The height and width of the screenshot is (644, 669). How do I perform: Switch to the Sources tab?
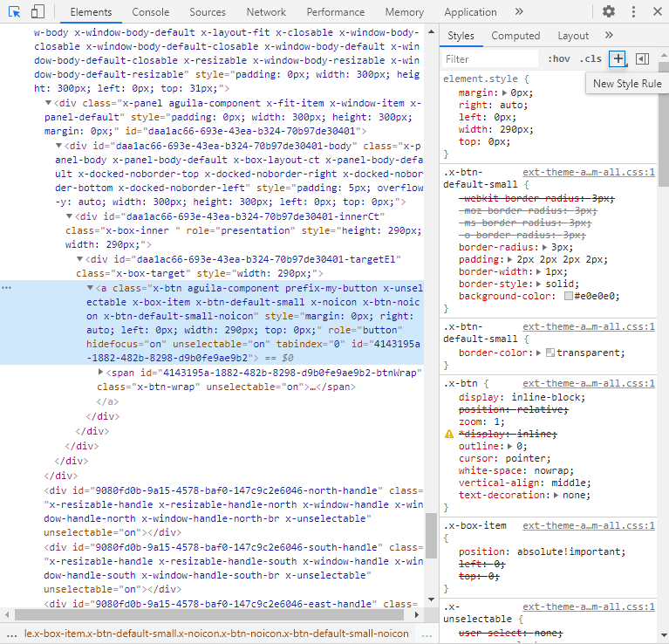[208, 12]
